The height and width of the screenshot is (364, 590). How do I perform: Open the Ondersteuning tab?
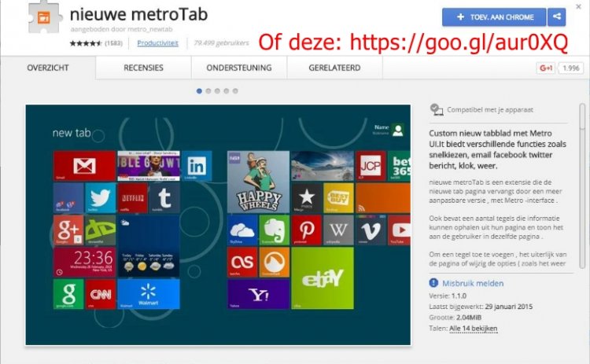[x=239, y=68]
